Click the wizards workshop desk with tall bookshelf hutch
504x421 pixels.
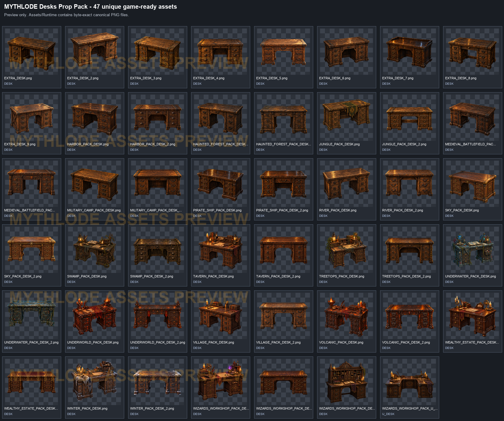346,382
